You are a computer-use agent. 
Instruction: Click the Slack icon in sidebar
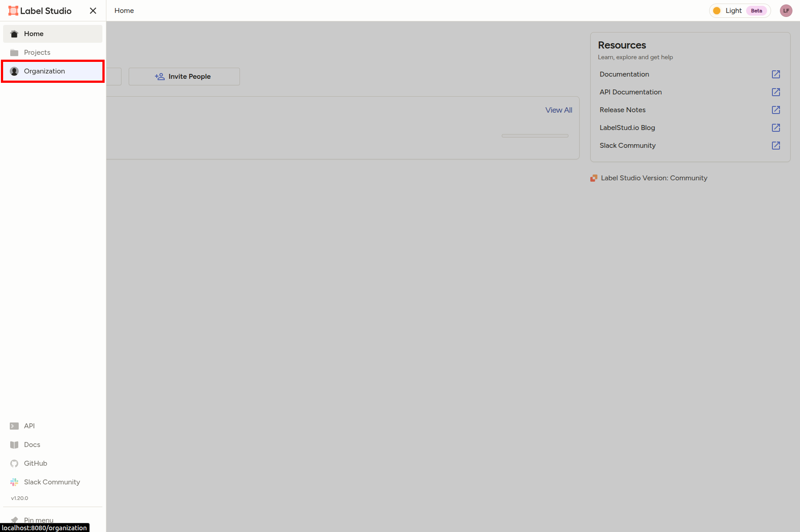(14, 482)
